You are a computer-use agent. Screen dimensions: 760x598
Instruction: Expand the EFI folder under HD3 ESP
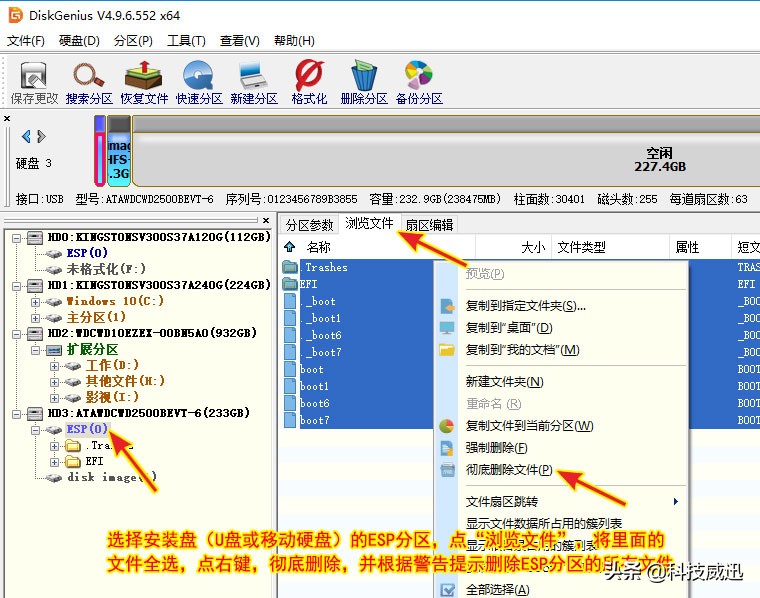click(54, 462)
